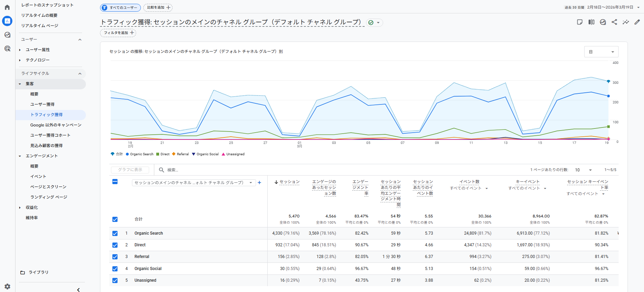This screenshot has height=292, width=644.
Task: Toggle the Referral row checkbox
Action: [x=115, y=257]
